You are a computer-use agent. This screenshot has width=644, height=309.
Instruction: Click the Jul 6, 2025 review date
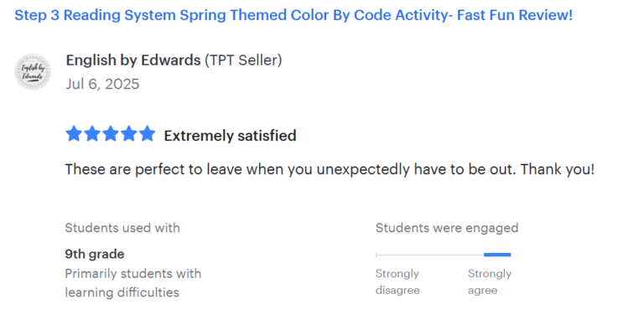(102, 84)
